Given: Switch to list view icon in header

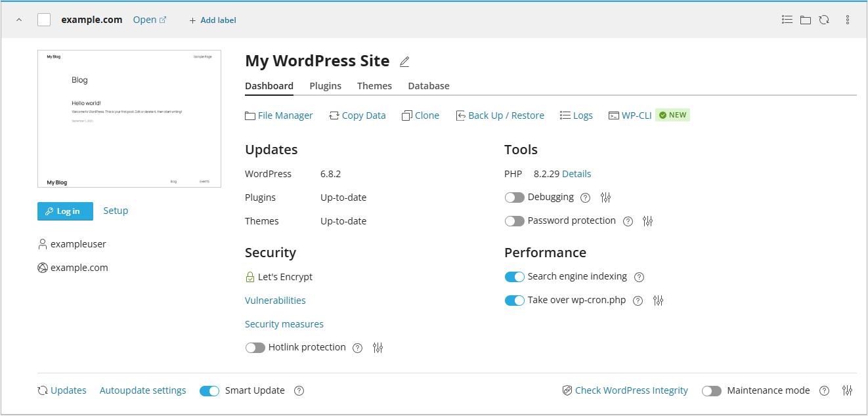Looking at the screenshot, I should point(787,20).
